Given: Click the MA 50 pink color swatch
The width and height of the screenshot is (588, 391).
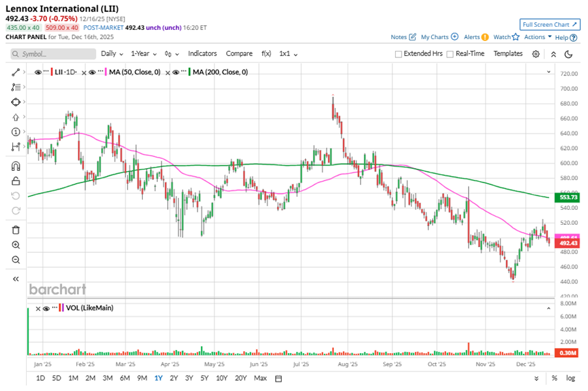Looking at the screenshot, I should click(106, 72).
